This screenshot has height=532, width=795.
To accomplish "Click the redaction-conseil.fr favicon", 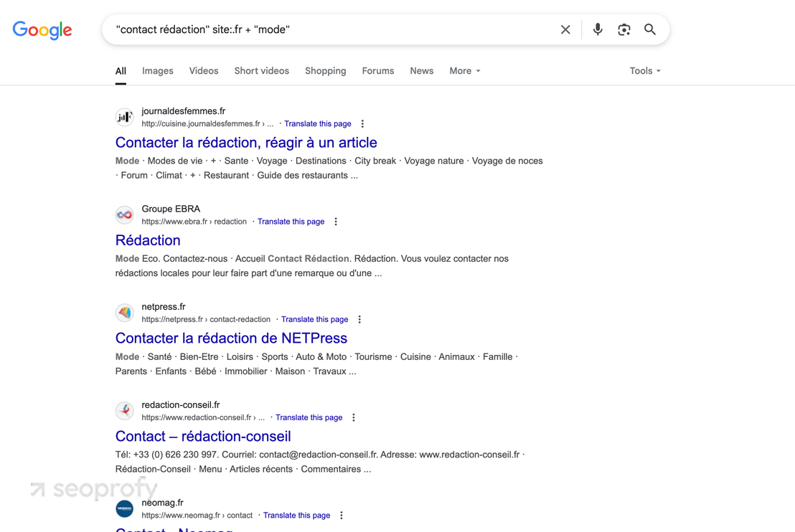I will pyautogui.click(x=124, y=411).
